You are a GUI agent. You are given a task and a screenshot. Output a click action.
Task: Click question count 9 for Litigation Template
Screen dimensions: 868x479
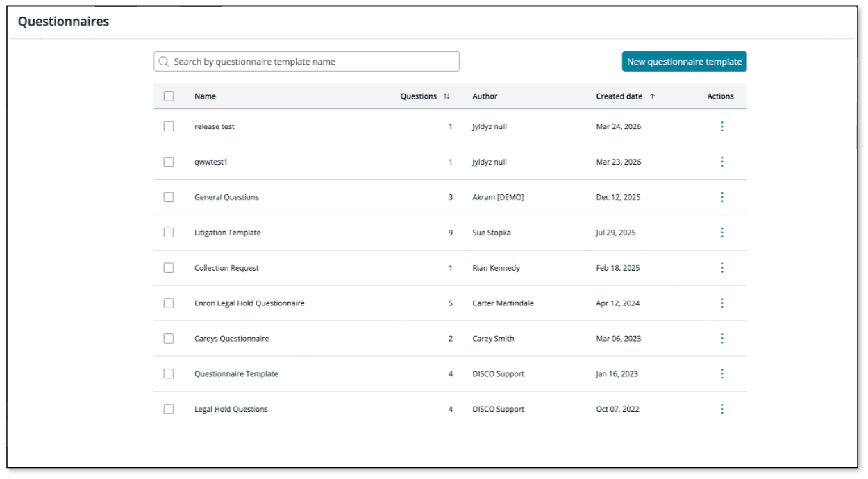pyautogui.click(x=451, y=233)
